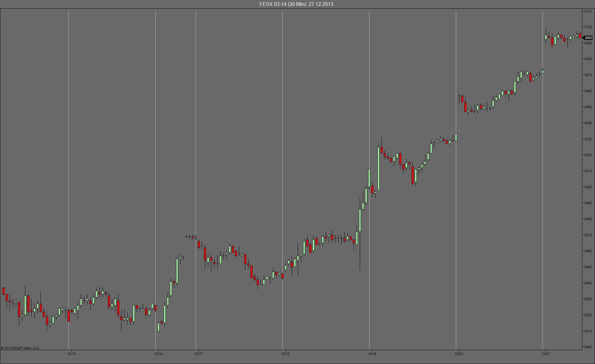Click the 12/23 date label
This screenshot has height=364, width=595.
tap(459, 353)
